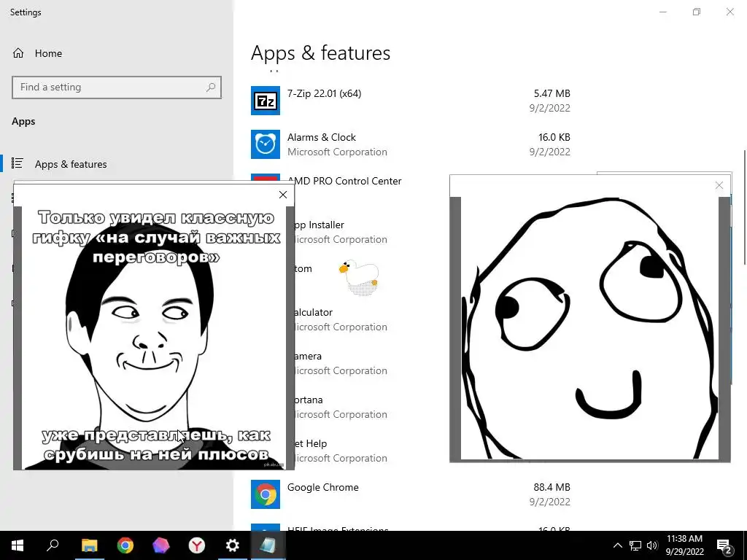The image size is (747, 560).
Task: Show hidden system tray icons
Action: (x=617, y=545)
